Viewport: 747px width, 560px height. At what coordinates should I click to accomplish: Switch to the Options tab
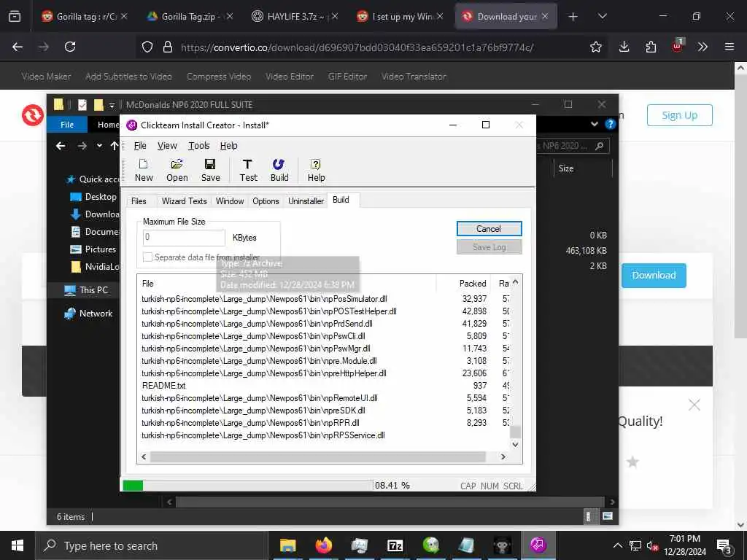[266, 201]
